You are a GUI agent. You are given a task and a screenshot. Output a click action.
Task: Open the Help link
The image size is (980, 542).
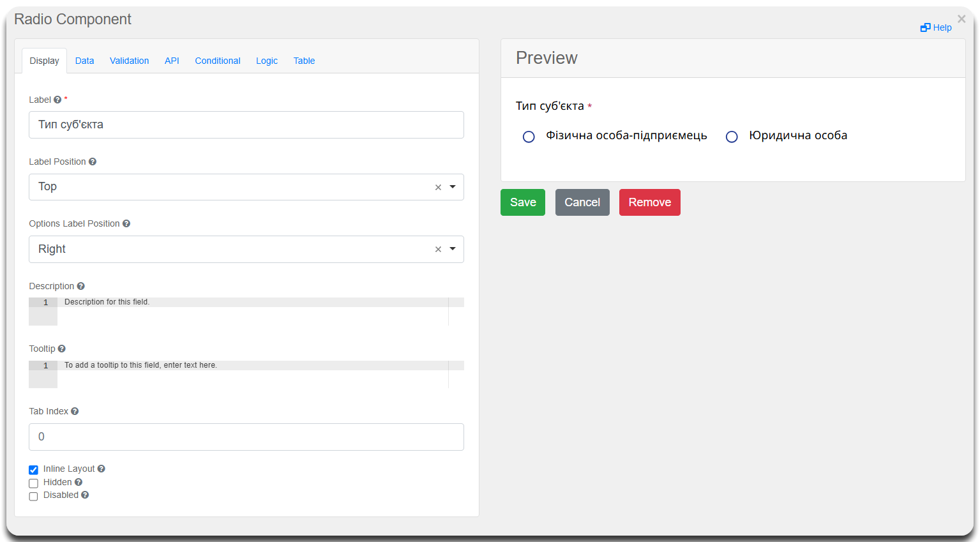click(x=936, y=27)
